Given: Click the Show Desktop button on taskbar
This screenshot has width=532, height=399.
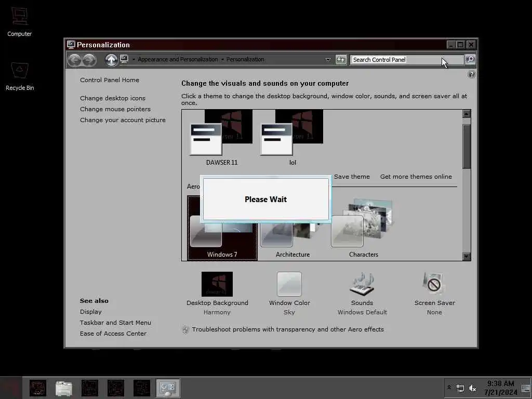Looking at the screenshot, I should coord(526,388).
